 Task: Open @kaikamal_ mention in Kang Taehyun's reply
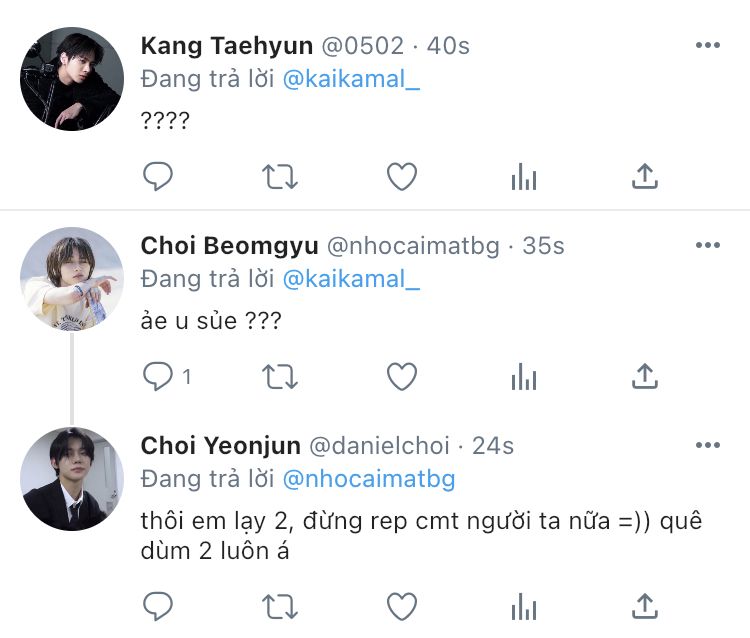[351, 80]
